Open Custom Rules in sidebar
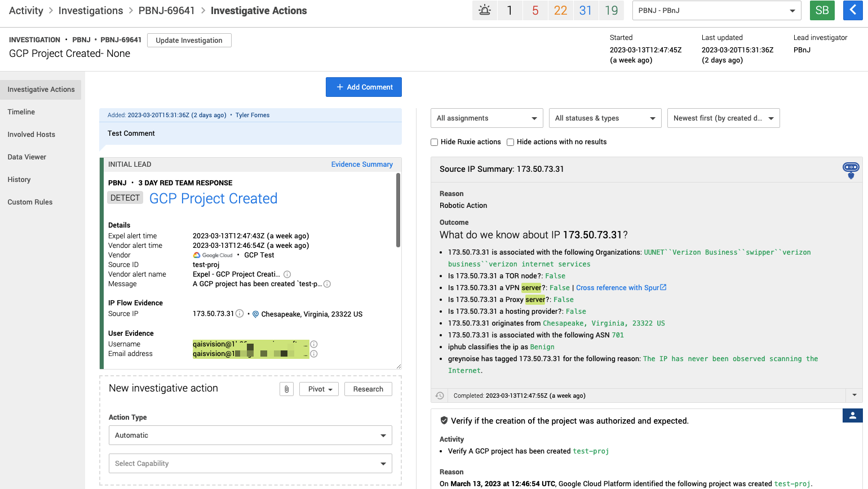Screen dimensions: 868x489 30,202
